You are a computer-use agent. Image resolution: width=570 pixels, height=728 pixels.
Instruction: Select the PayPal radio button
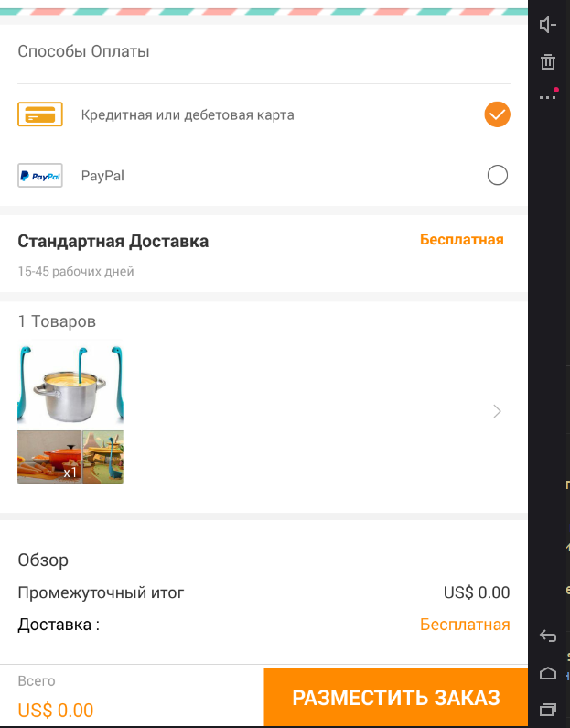(497, 176)
